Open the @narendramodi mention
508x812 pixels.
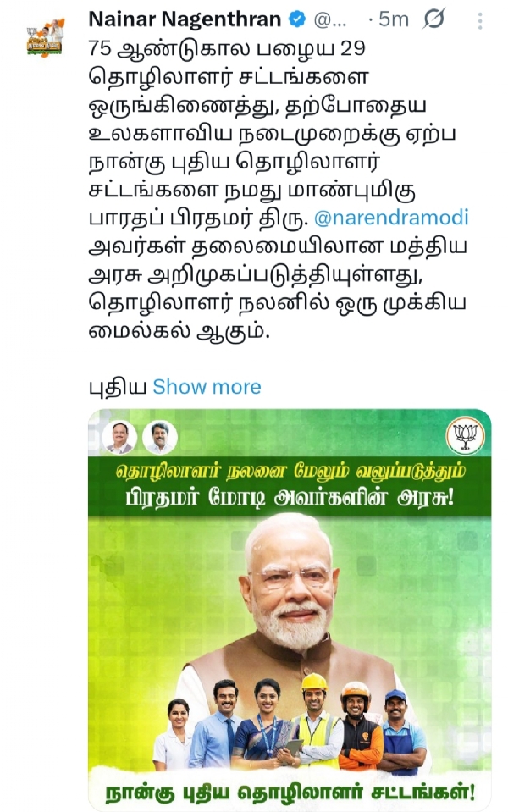point(391,217)
